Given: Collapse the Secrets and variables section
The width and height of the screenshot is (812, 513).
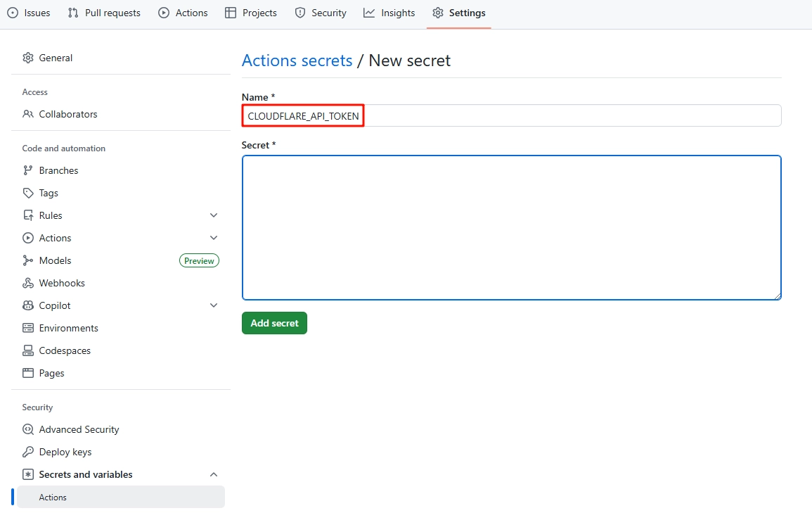Looking at the screenshot, I should click(214, 474).
